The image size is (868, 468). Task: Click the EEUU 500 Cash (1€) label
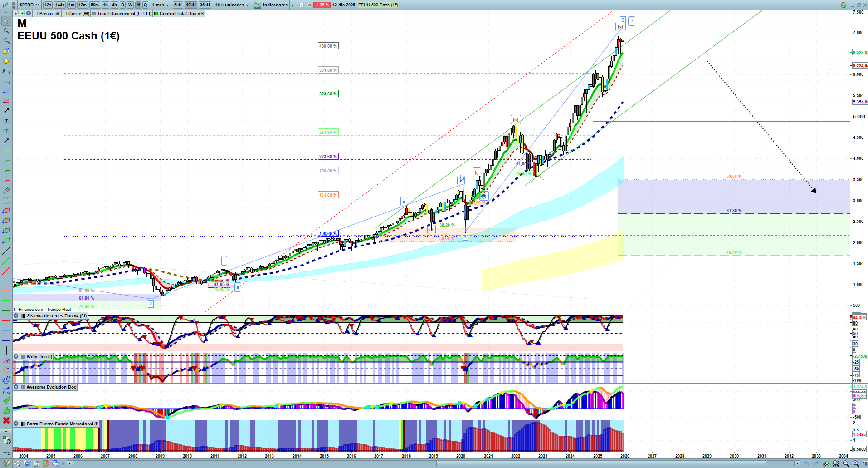(x=378, y=5)
